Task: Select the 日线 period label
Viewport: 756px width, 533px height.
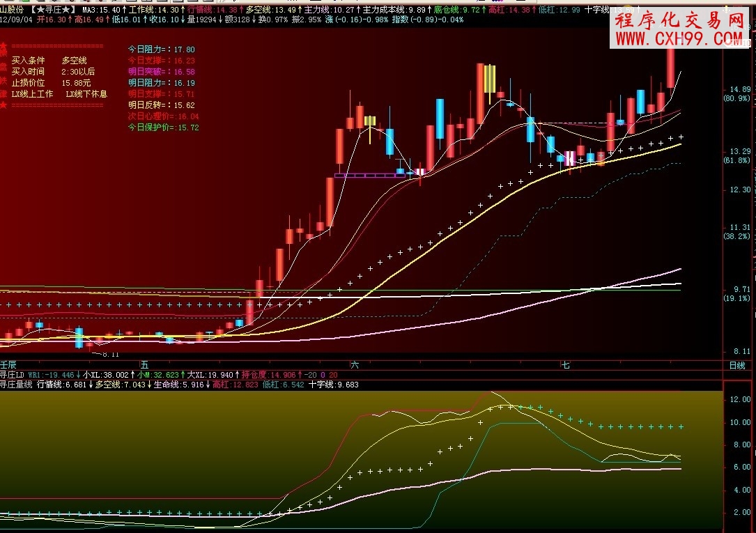Action: tap(736, 365)
